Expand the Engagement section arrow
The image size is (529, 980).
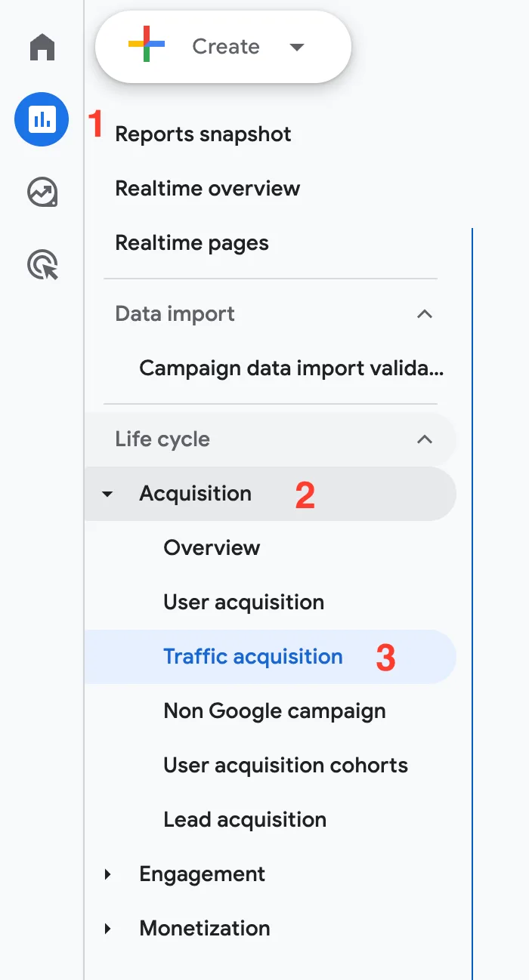tap(107, 874)
